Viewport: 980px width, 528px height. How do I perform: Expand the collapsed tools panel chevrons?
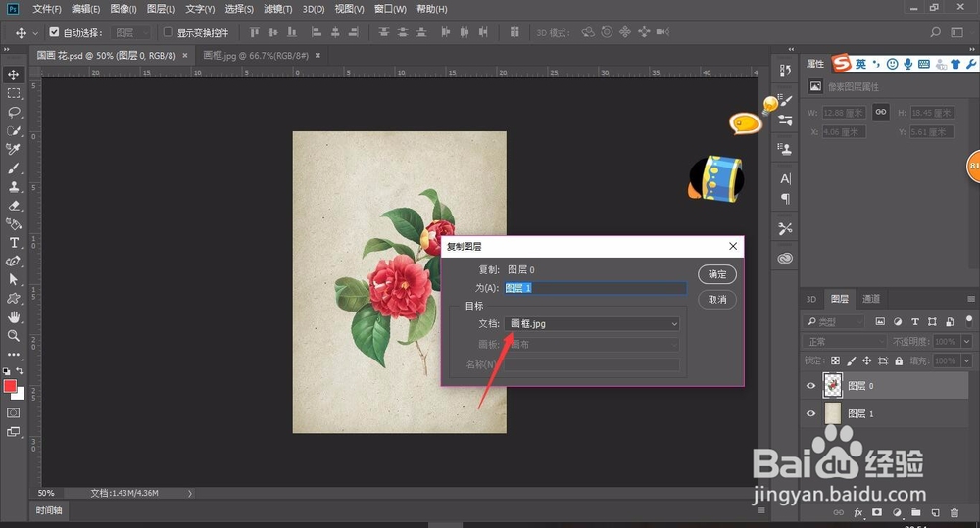pyautogui.click(x=6, y=49)
